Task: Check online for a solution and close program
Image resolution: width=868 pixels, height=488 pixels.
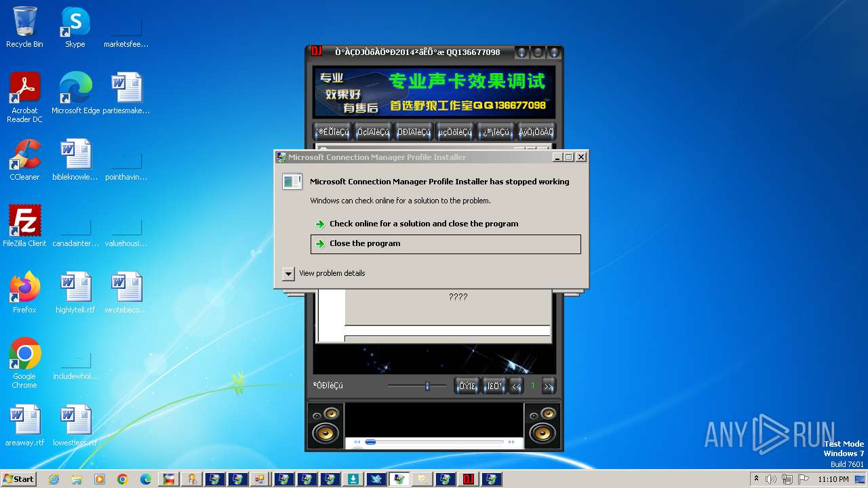Action: point(424,224)
